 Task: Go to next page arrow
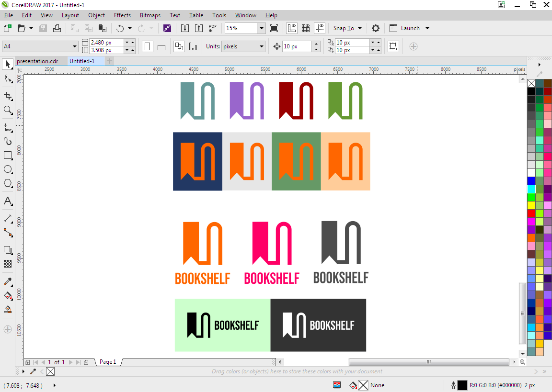tap(71, 362)
